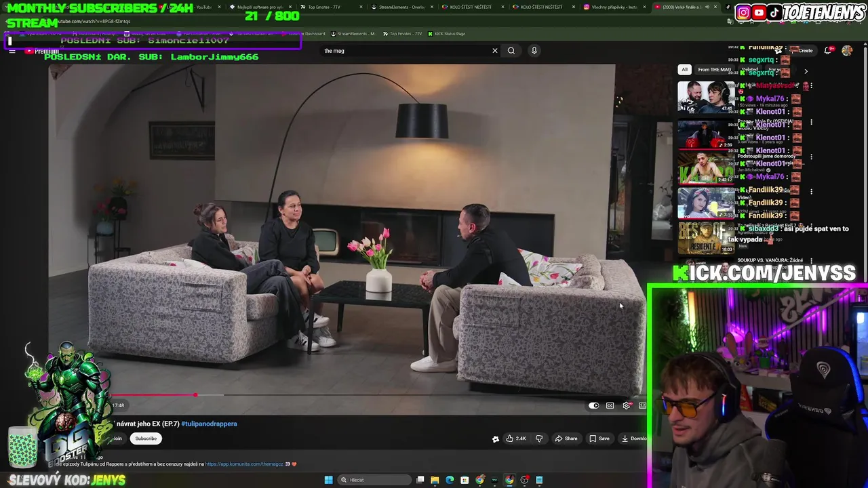Switch to the 'Nejlepší software pro' browser tab
The image size is (868, 488).
point(260,7)
